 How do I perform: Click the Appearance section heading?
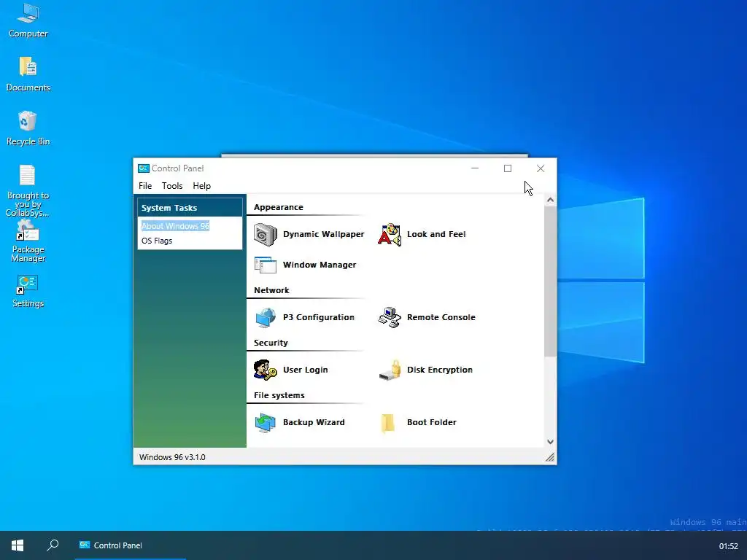tap(278, 207)
